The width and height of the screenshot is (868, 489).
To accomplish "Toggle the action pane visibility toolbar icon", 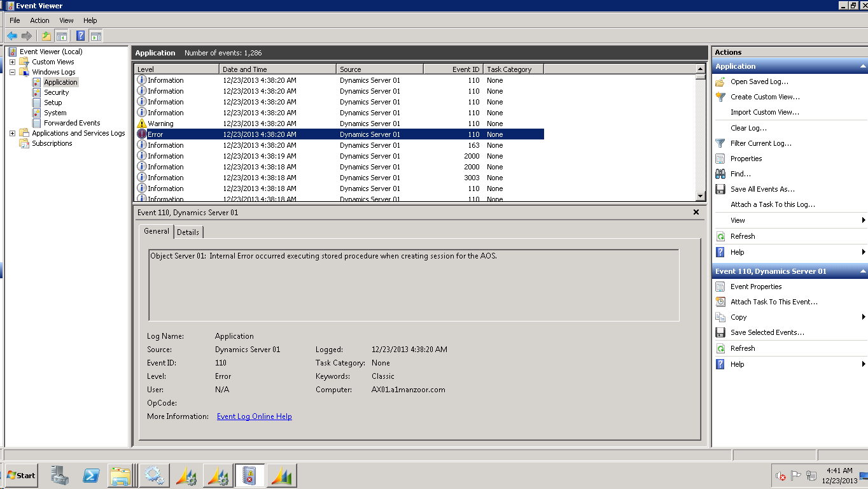I will click(x=95, y=36).
